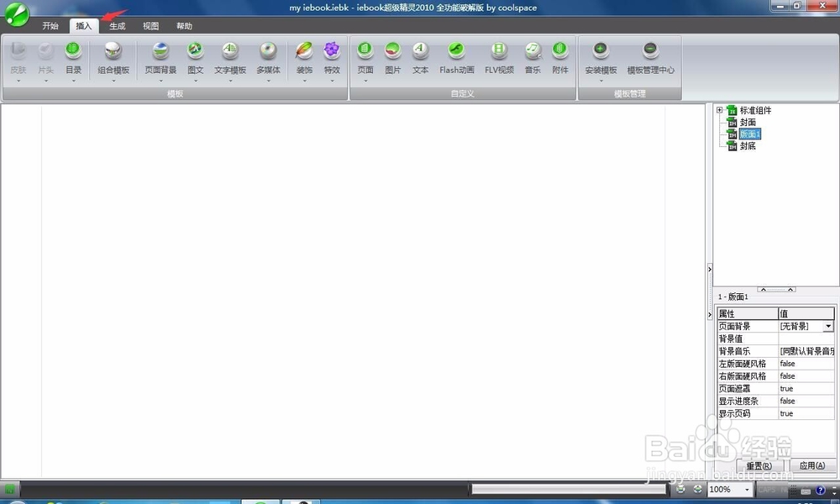Open the 开始 ribbon tab
Screen dimensions: 840x504
coord(50,26)
